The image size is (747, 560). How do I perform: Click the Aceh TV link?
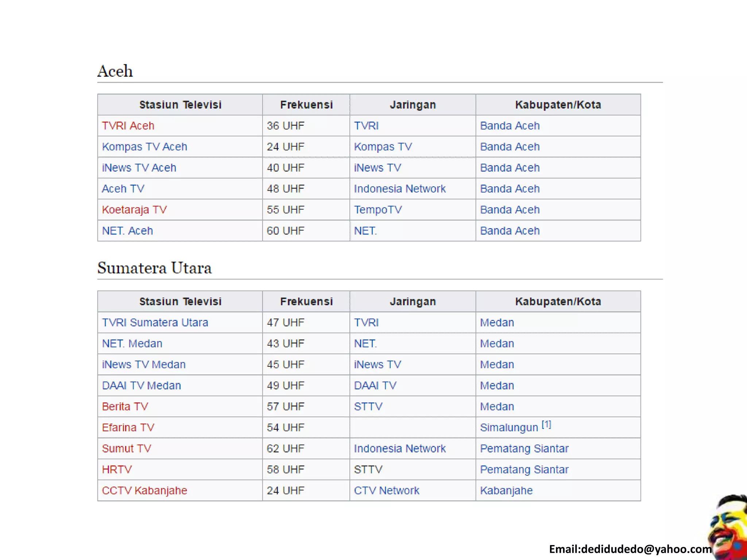pos(123,189)
